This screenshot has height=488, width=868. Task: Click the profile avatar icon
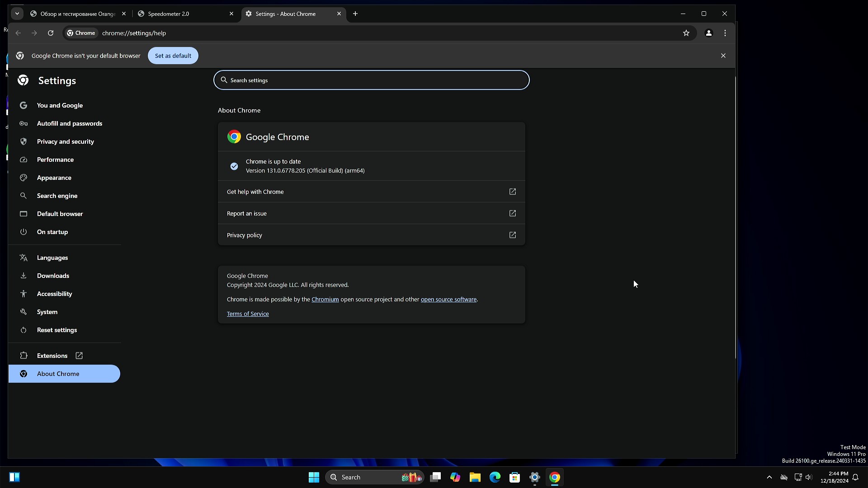tap(708, 33)
